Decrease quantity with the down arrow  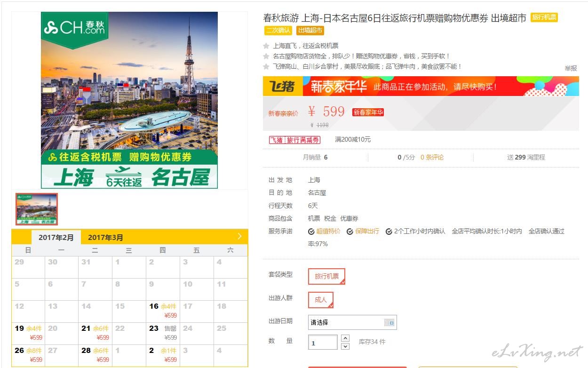coord(345,346)
